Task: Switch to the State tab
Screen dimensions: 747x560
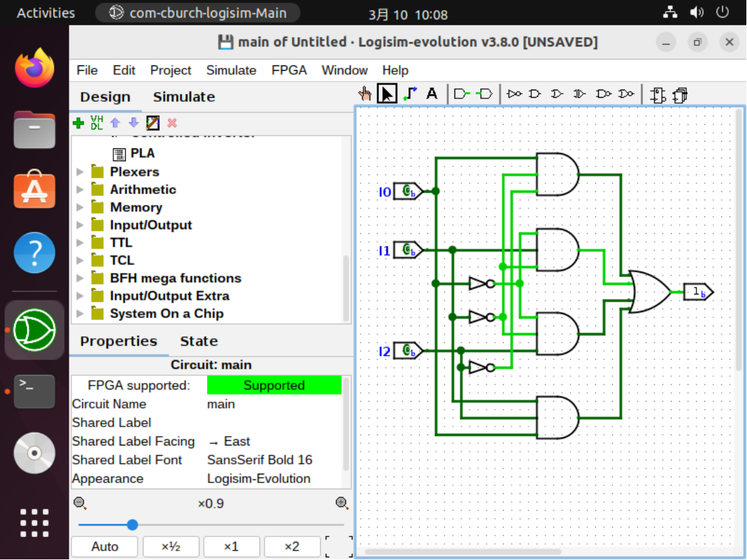Action: click(199, 341)
